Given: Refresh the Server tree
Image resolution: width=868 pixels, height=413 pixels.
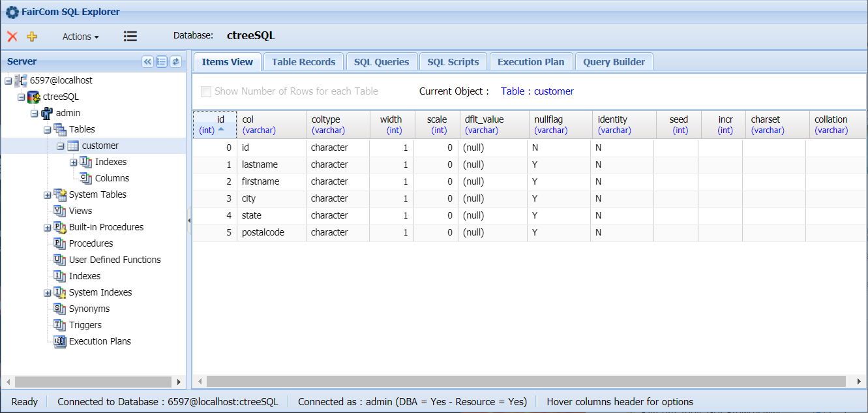Looking at the screenshot, I should (x=175, y=61).
